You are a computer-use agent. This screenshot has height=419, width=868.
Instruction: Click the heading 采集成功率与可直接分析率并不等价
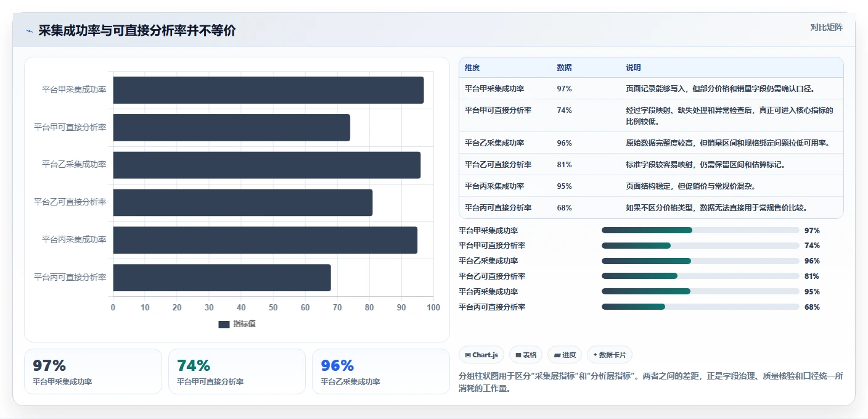pyautogui.click(x=137, y=31)
